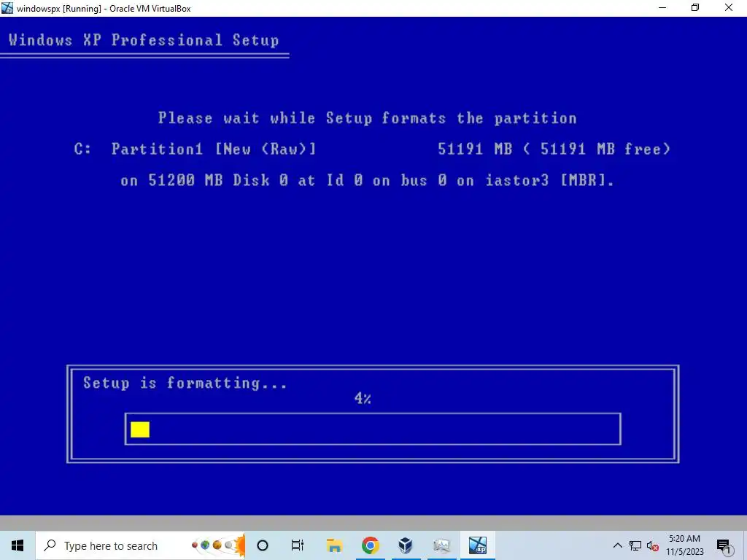Restore down the VirtualBox window
Image resolution: width=747 pixels, height=560 pixels.
(695, 8)
